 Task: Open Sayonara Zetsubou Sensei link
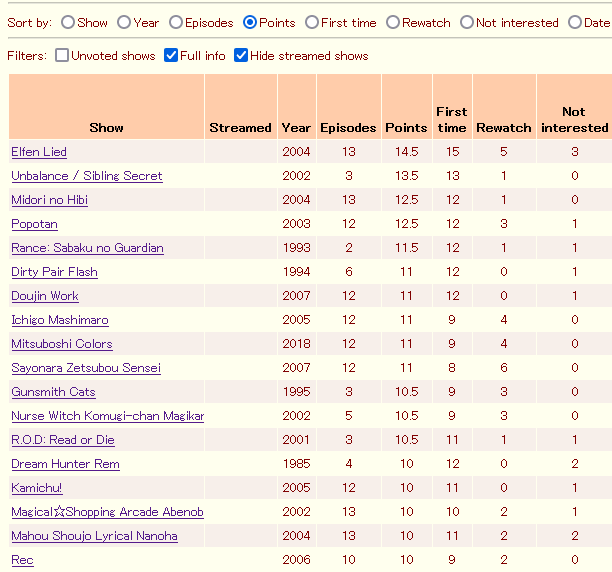[86, 368]
